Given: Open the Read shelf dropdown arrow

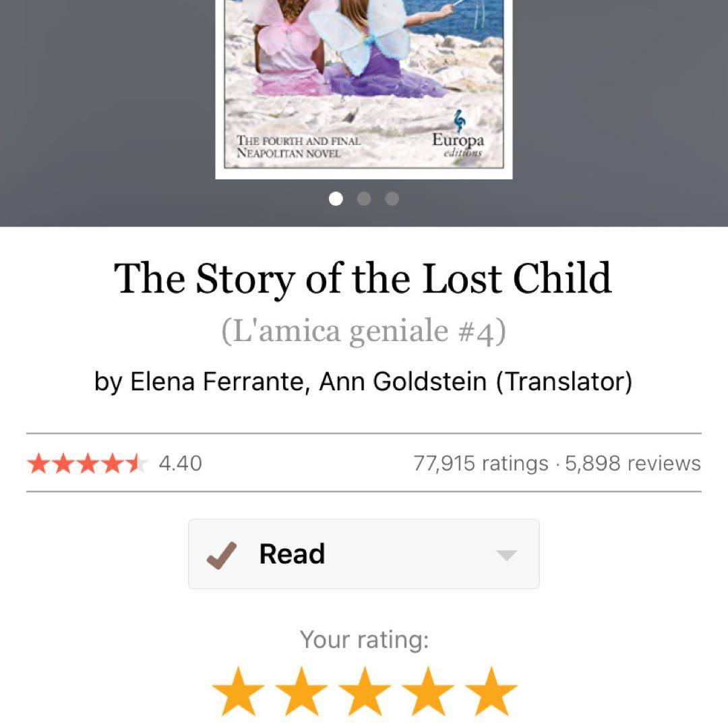Looking at the screenshot, I should tap(506, 555).
